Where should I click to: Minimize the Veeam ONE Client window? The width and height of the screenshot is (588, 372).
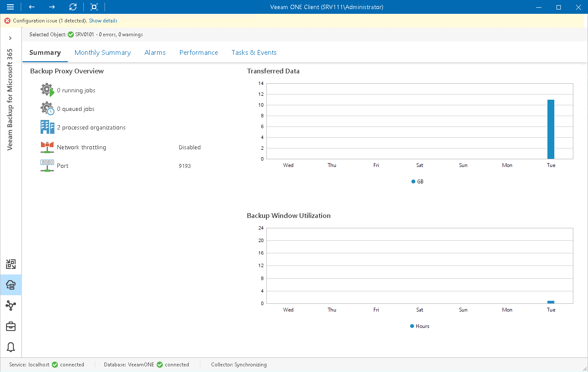[x=539, y=7]
